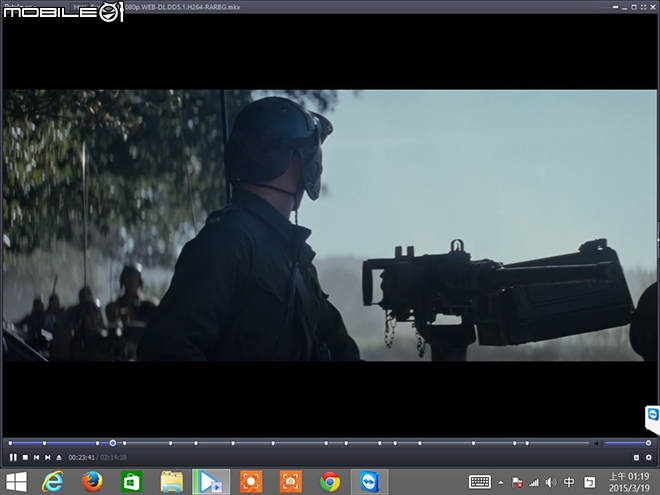Open the touch keyboard tray icon
Viewport: 660px width, 495px height.
coord(480,482)
